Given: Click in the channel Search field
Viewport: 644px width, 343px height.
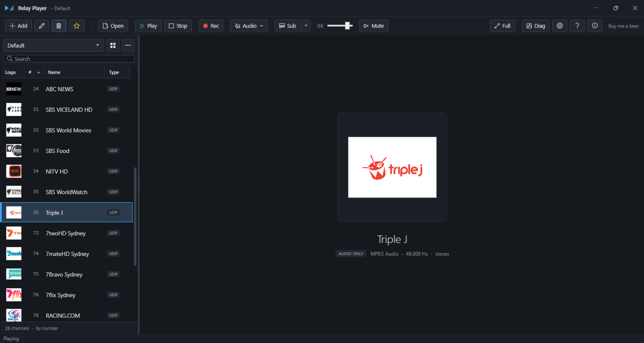Looking at the screenshot, I should point(69,59).
